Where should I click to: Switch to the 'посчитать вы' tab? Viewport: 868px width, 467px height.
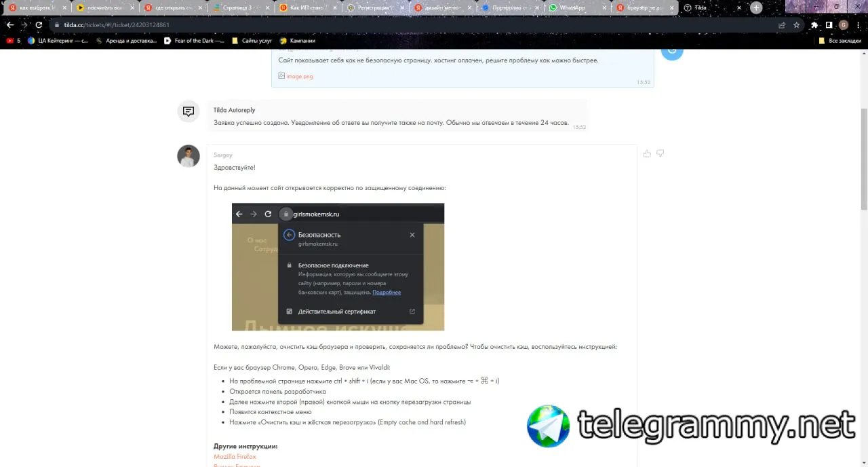(x=104, y=8)
